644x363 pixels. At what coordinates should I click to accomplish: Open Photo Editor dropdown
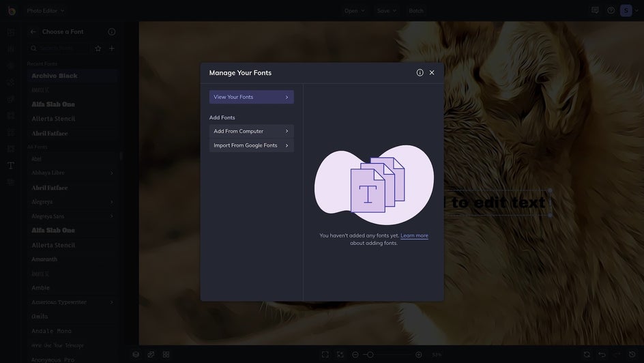point(46,11)
